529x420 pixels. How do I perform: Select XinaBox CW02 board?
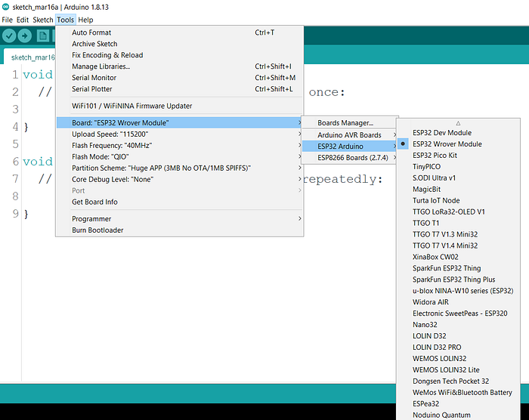pos(458,257)
